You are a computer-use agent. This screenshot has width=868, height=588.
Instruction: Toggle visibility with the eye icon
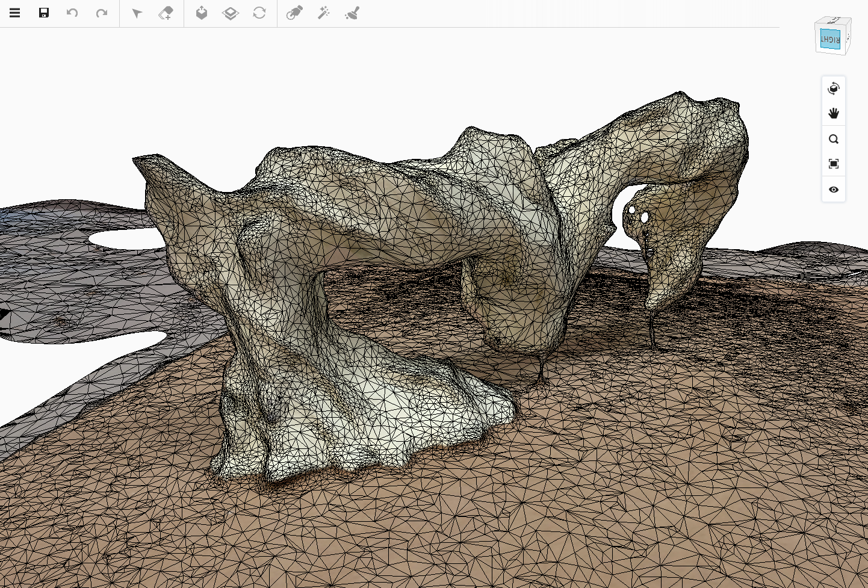834,190
